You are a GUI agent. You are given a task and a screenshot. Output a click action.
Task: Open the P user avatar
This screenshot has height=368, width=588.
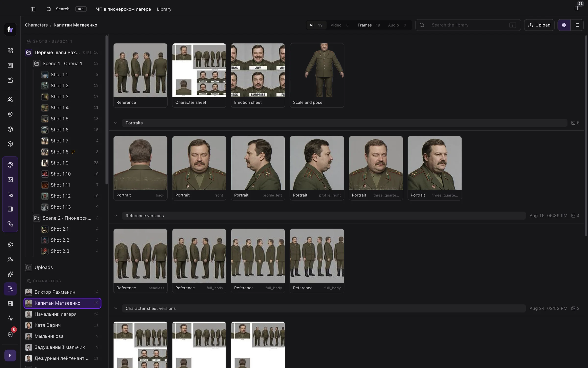pos(10,355)
